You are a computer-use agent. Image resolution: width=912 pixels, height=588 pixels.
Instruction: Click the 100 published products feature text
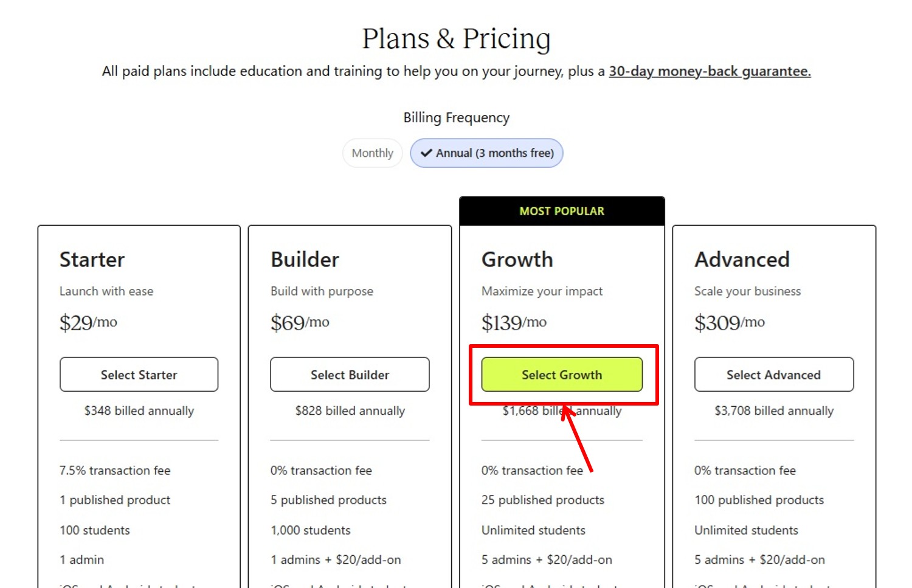[759, 500]
